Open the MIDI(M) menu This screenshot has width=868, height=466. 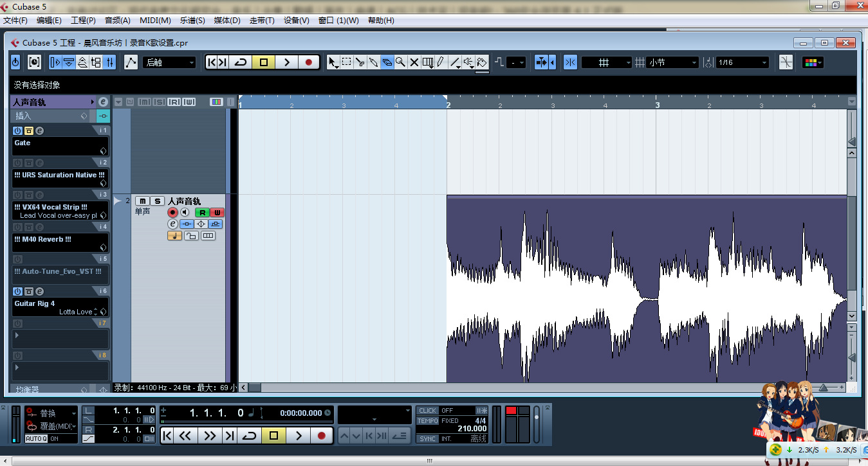155,21
